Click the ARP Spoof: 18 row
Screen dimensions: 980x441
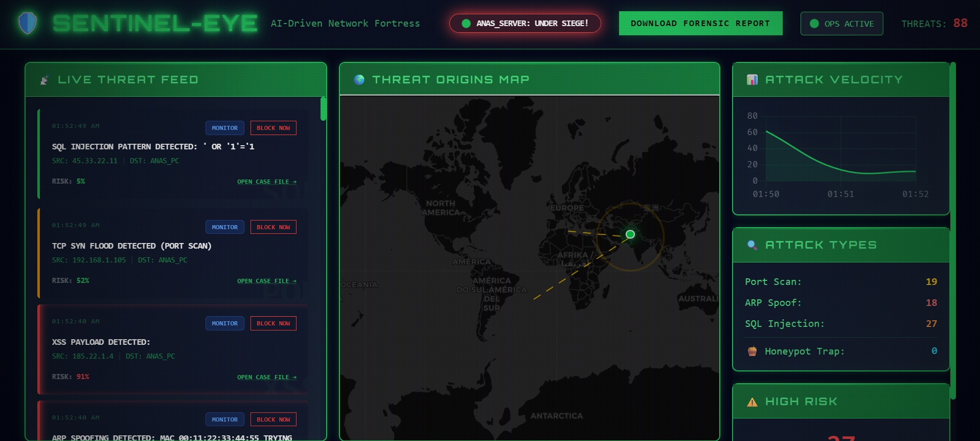click(841, 303)
